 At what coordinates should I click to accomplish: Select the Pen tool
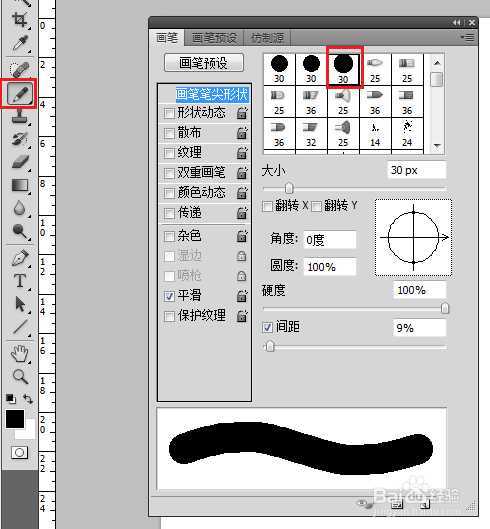(20, 258)
